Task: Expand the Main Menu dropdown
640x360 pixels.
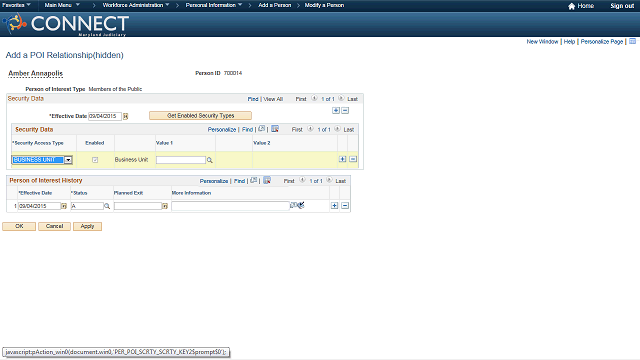Action: (x=62, y=5)
